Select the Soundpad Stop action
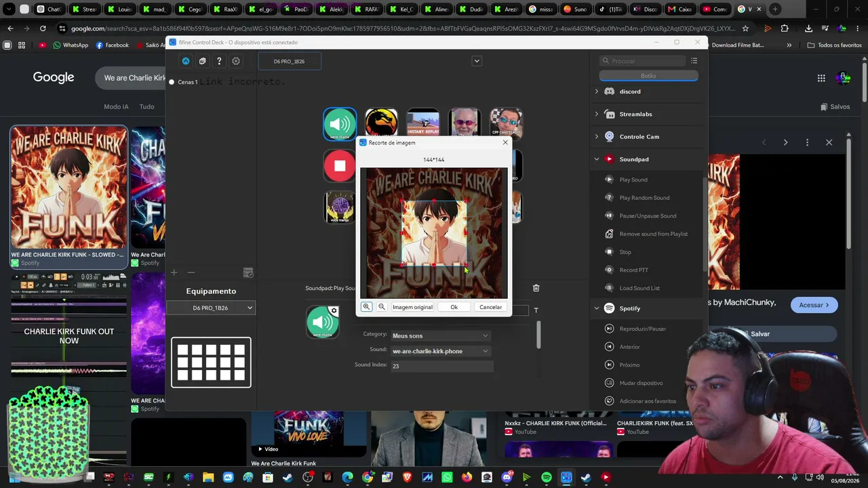This screenshot has width=868, height=488. 625,252
